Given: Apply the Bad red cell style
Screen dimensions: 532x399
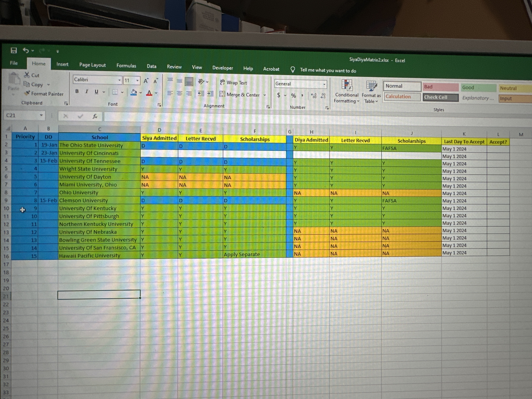Looking at the screenshot, I should (x=441, y=87).
